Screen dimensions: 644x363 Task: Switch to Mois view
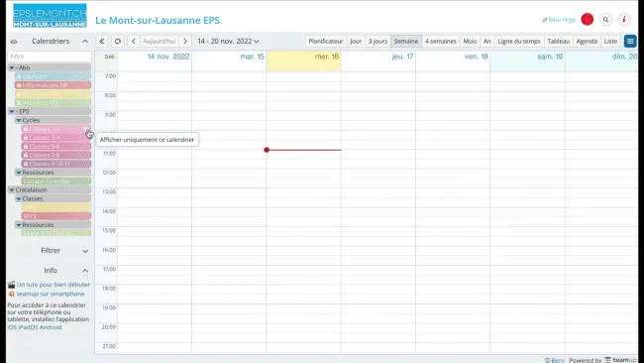[470, 41]
